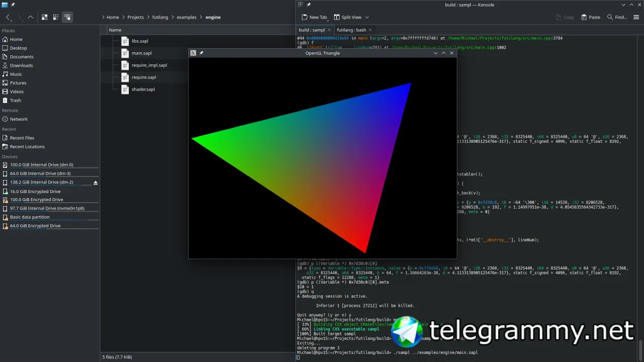This screenshot has height=362, width=644.
Task: Switch Dolphin to Compact view mode
Action: (x=55, y=17)
